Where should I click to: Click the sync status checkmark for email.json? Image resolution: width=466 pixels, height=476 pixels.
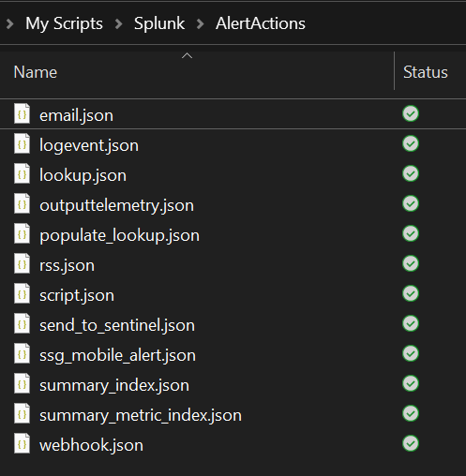(411, 113)
